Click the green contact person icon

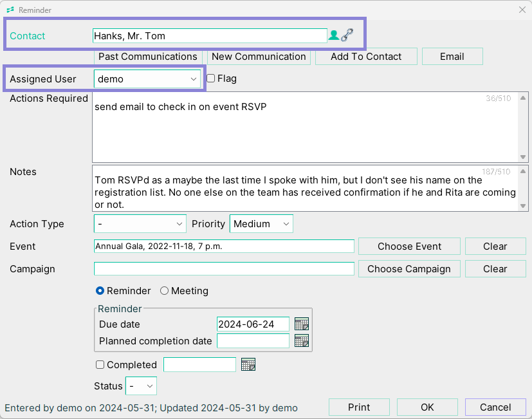pyautogui.click(x=334, y=35)
